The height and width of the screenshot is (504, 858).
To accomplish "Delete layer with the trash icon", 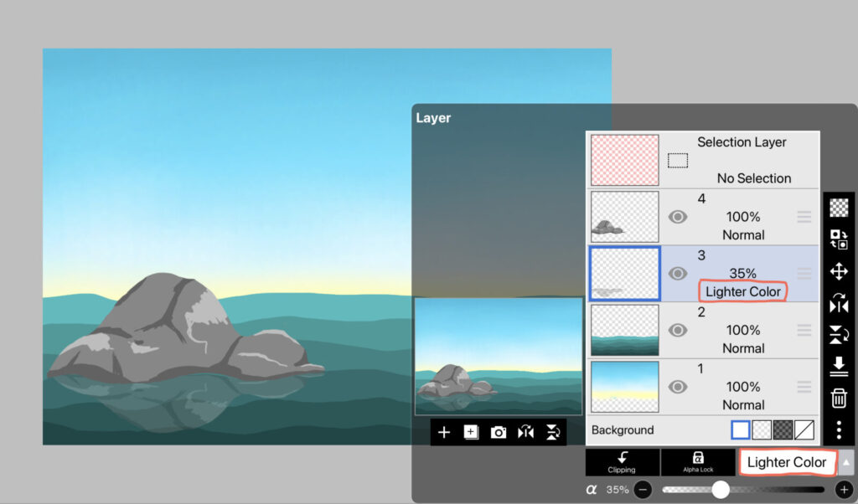I will coord(838,399).
